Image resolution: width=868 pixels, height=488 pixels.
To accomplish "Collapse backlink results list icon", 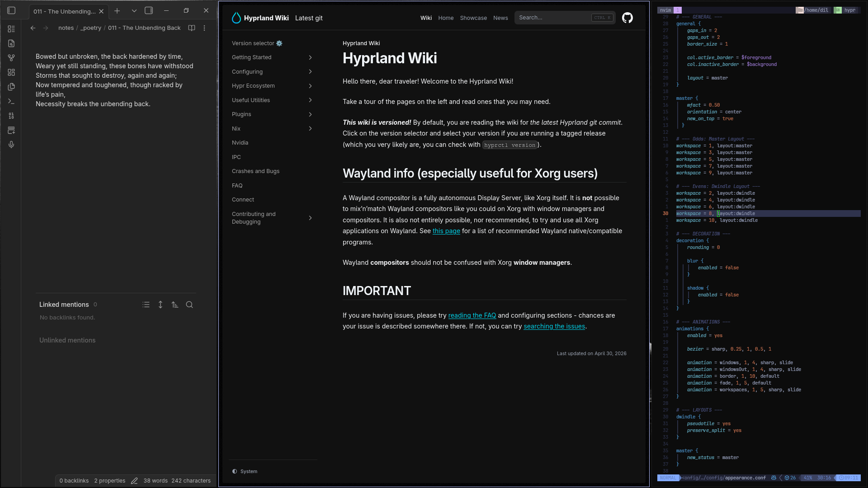I will tap(146, 305).
